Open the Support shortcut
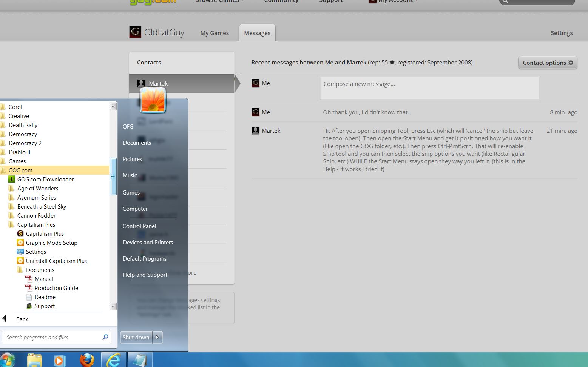Viewport: 588px width, 367px height. [40, 306]
